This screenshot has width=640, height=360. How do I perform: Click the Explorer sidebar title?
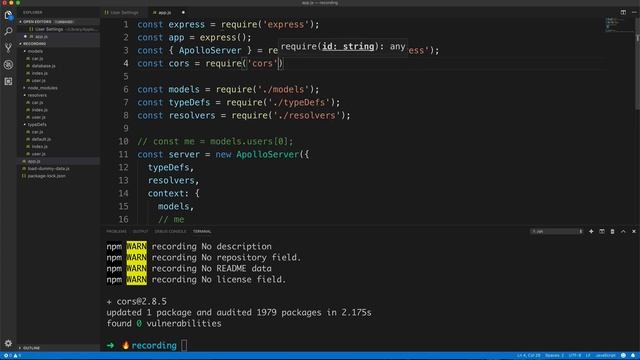pyautogui.click(x=33, y=12)
